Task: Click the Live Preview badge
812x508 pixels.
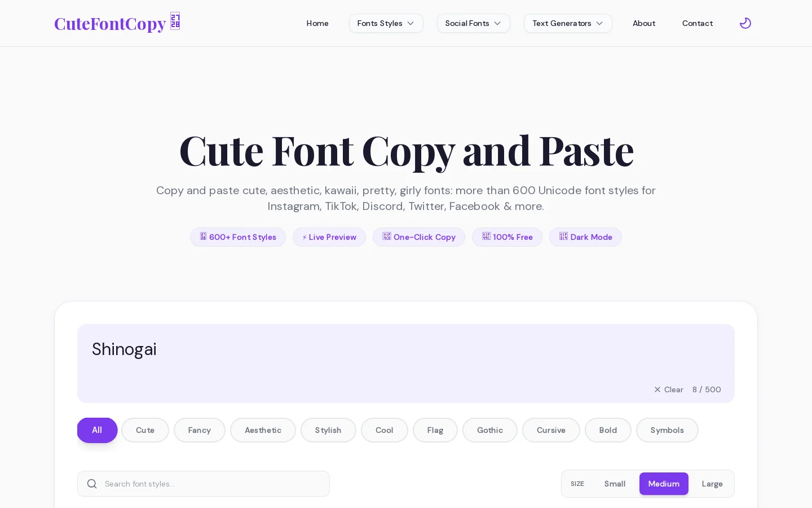Action: coord(329,237)
